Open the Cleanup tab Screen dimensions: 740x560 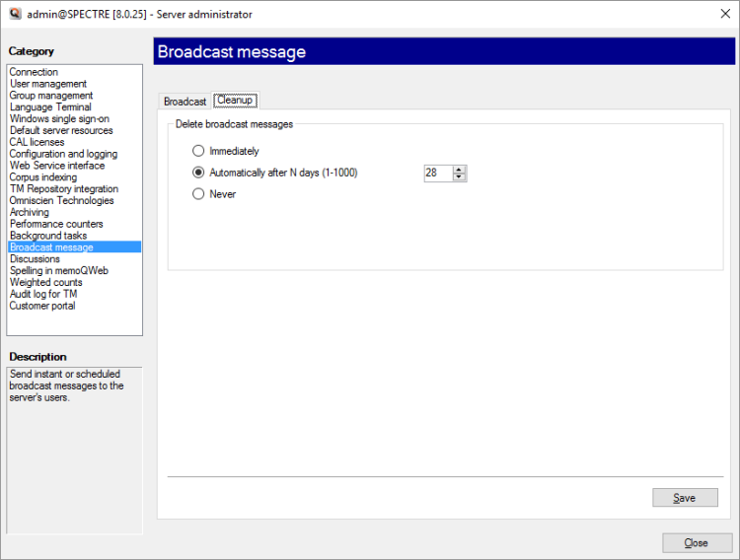coord(235,101)
